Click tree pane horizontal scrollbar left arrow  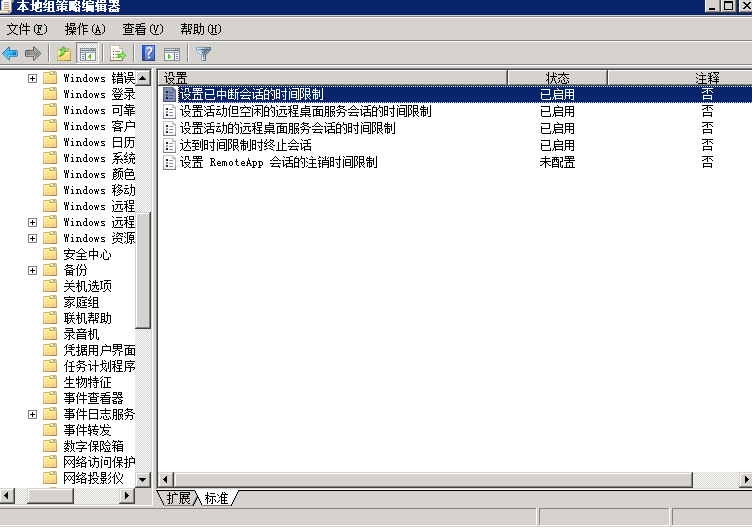(x=7, y=495)
